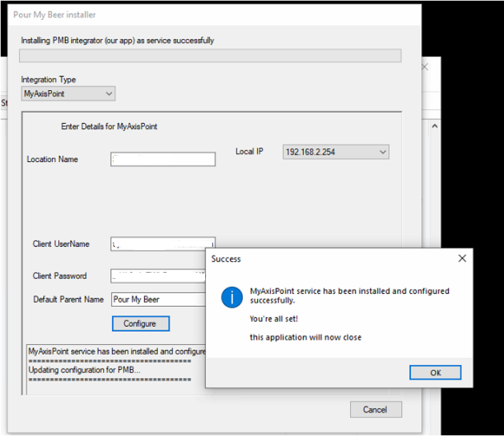Click the Integration Type label

49,79
